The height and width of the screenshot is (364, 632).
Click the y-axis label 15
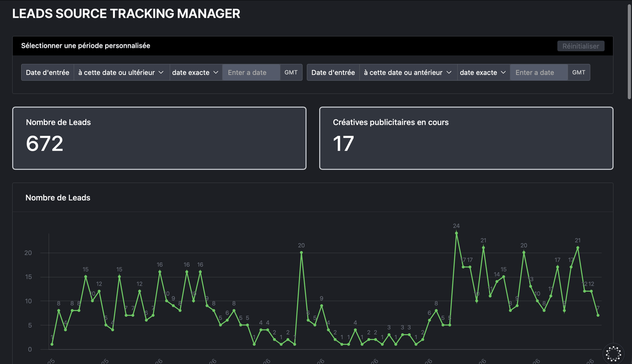(28, 277)
